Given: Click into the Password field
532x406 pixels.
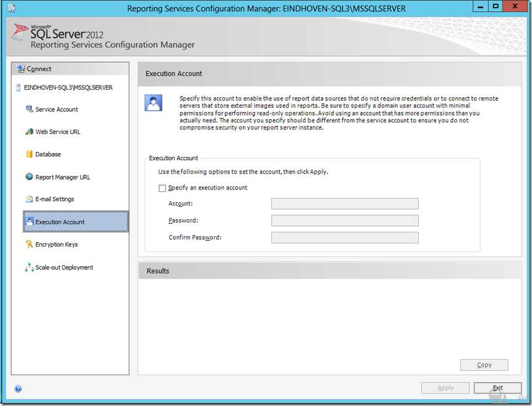Looking at the screenshot, I should click(x=344, y=221).
